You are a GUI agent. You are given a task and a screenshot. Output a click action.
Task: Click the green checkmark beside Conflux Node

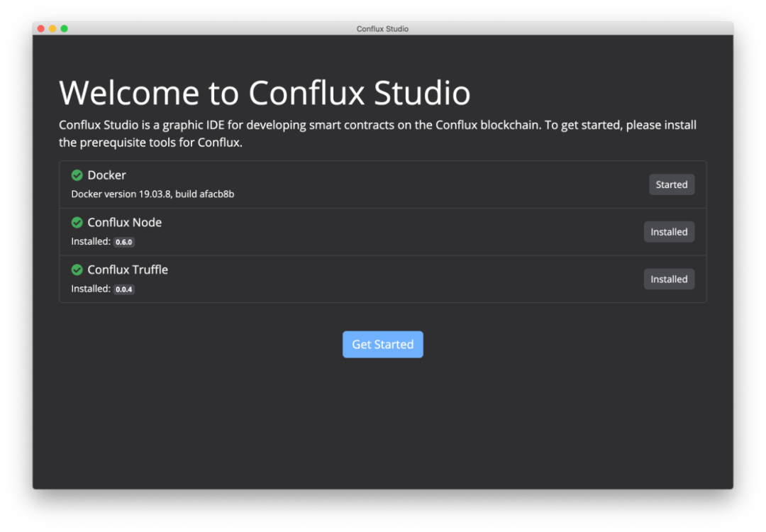77,222
